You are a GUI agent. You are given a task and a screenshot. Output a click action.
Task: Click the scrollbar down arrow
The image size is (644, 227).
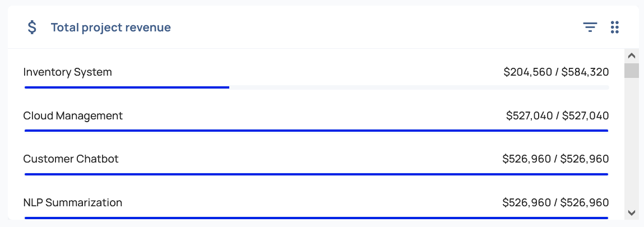tap(631, 212)
